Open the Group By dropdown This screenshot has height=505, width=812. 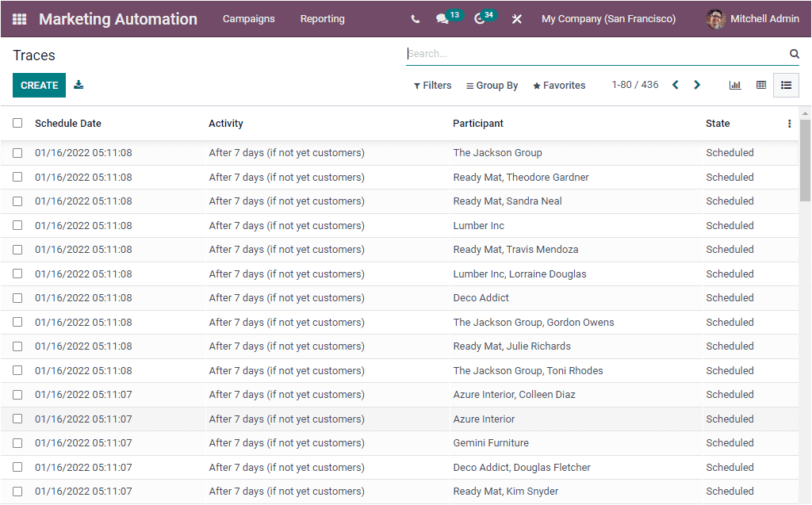click(492, 85)
